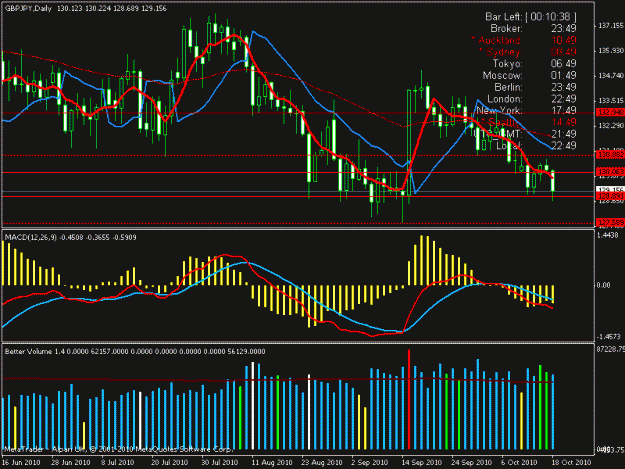Select the 135.930 price scale value
This screenshot has width=625, height=469.
[x=610, y=51]
